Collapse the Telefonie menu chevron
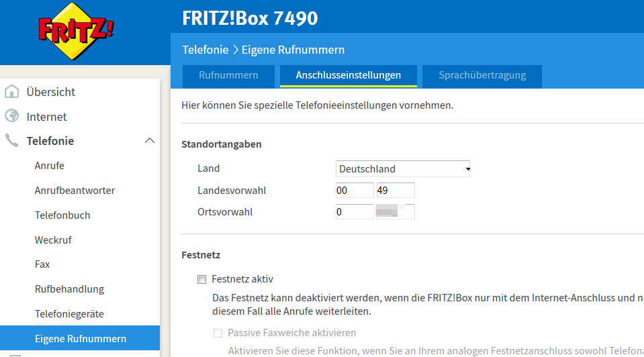 (x=149, y=141)
